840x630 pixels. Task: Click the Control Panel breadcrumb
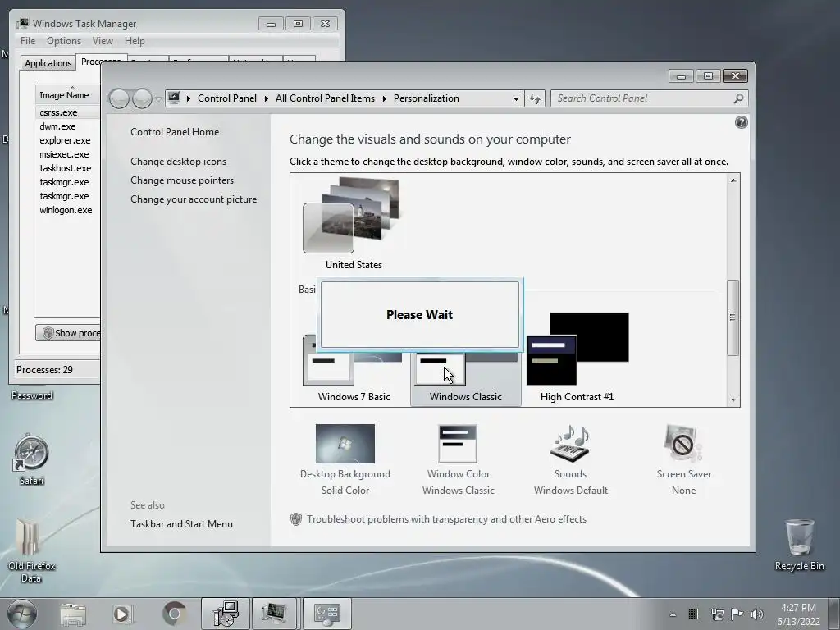pos(227,98)
